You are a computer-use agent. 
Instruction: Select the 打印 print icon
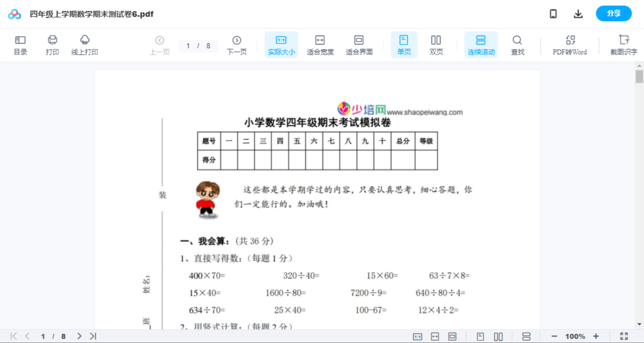click(x=52, y=45)
